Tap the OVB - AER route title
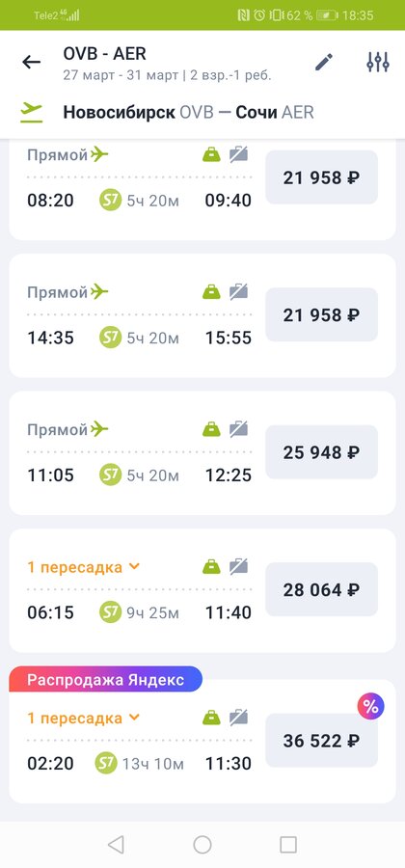 104,54
